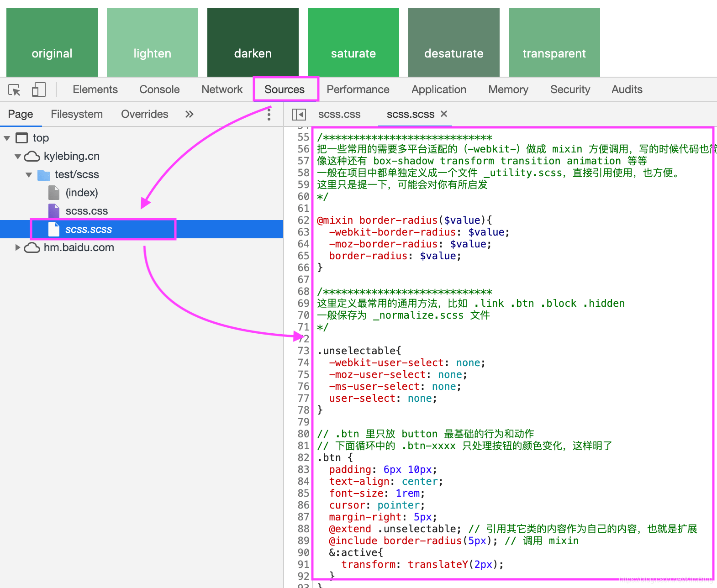
Task: Select the Sources tab
Action: [x=285, y=89]
